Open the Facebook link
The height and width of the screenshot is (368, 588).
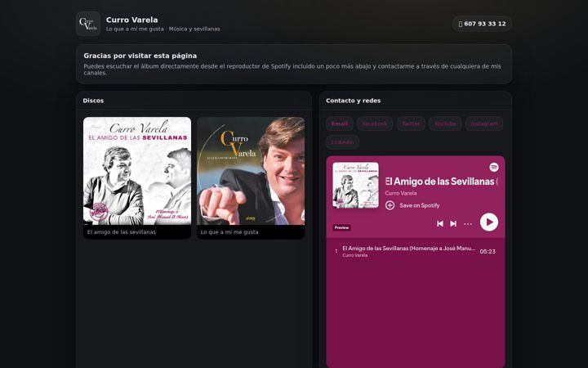[x=375, y=123]
